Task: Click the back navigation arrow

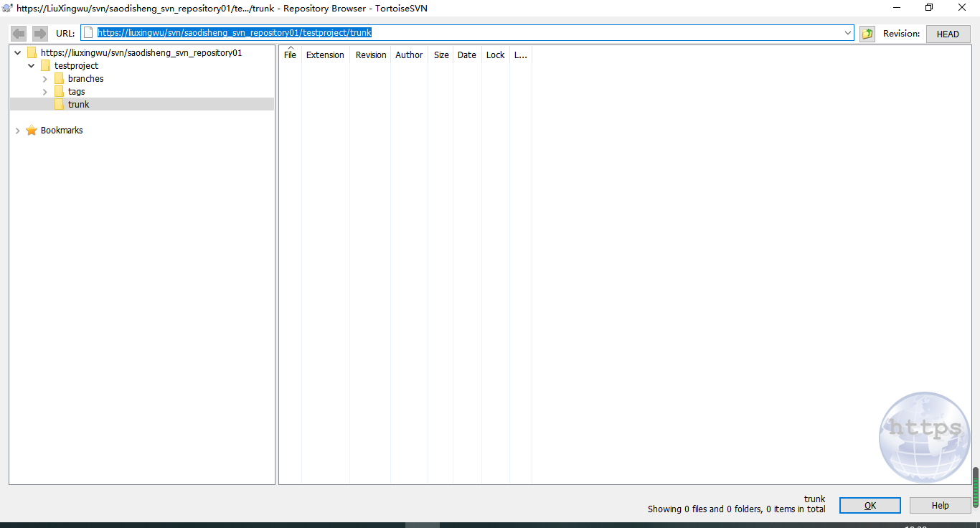Action: (x=19, y=33)
